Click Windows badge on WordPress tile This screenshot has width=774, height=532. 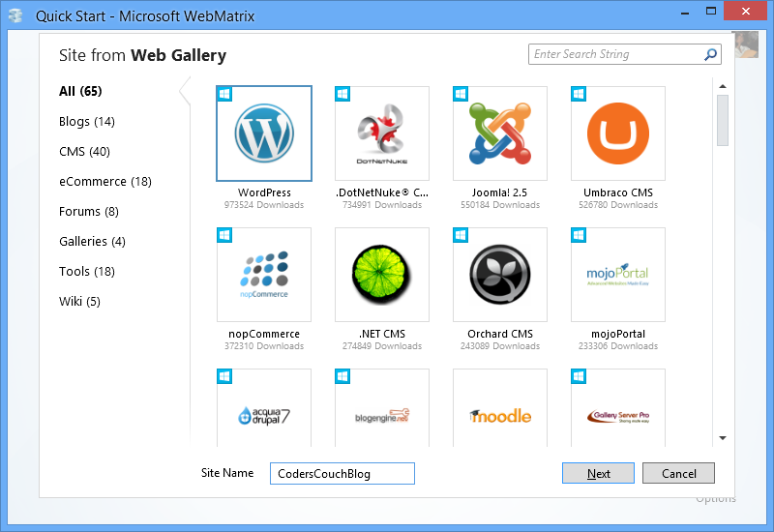pyautogui.click(x=224, y=94)
